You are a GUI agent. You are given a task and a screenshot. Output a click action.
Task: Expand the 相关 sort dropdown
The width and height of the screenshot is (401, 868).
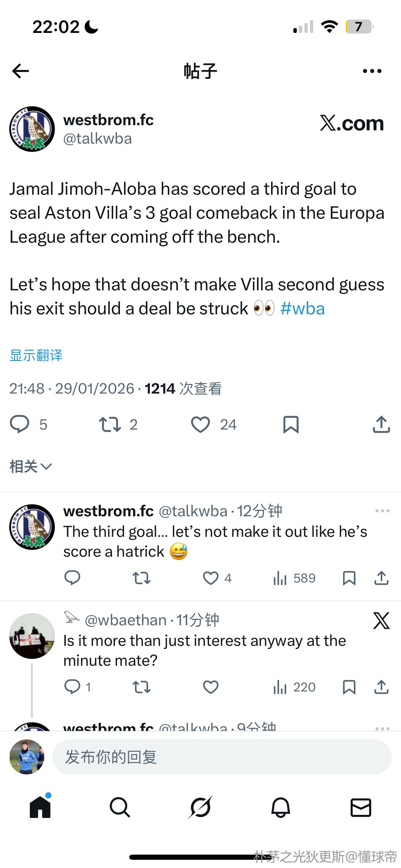pyautogui.click(x=31, y=467)
